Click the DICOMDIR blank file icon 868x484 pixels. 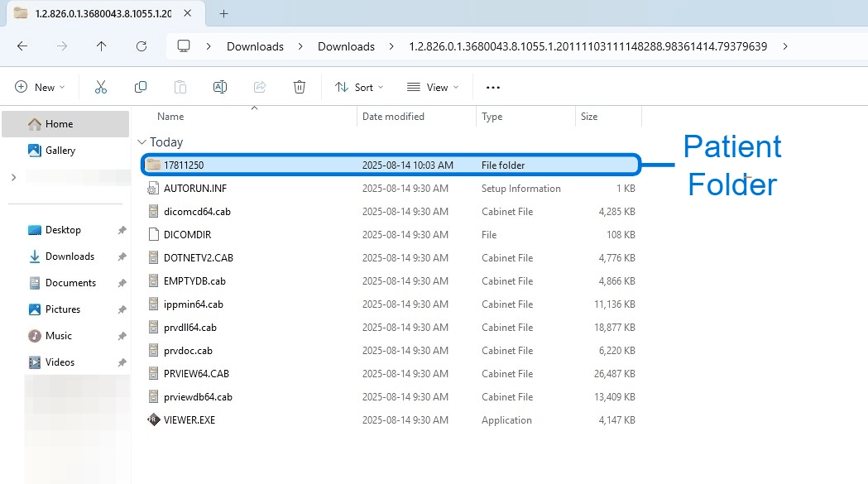point(153,234)
